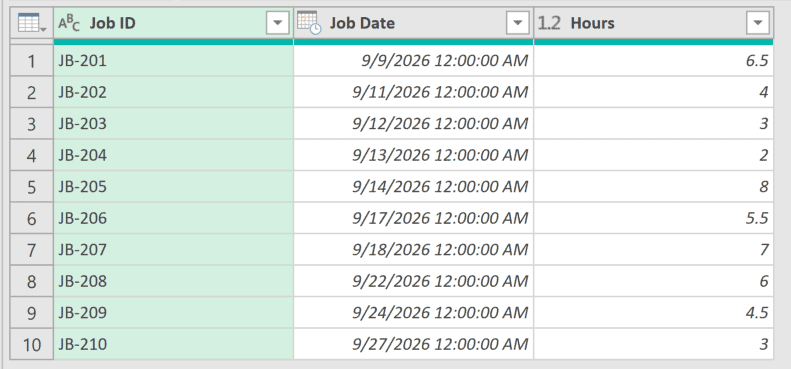This screenshot has width=791, height=369.
Task: Click the Hours value 3 for JB-203
Action: pyautogui.click(x=654, y=124)
